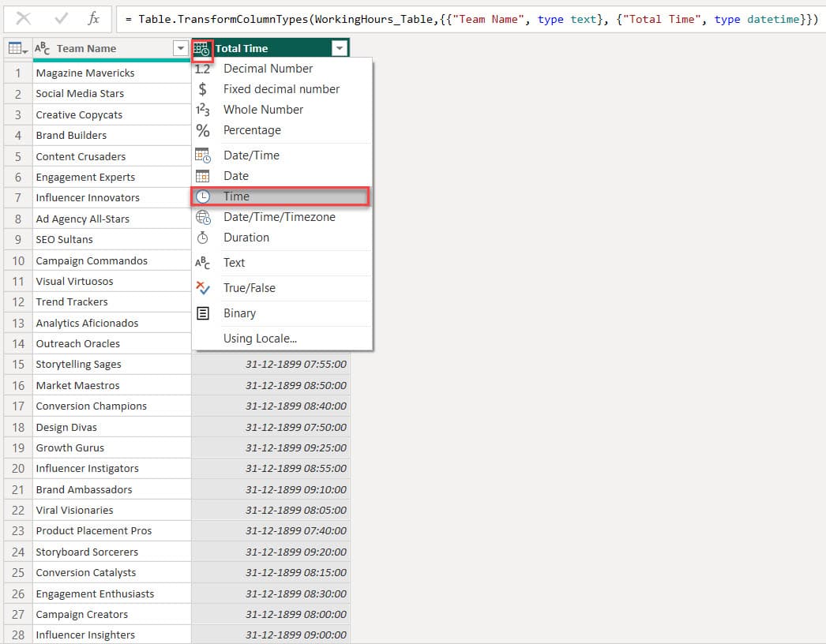Image resolution: width=826 pixels, height=644 pixels.
Task: Select the Conversion Champions cell
Action: [111, 406]
